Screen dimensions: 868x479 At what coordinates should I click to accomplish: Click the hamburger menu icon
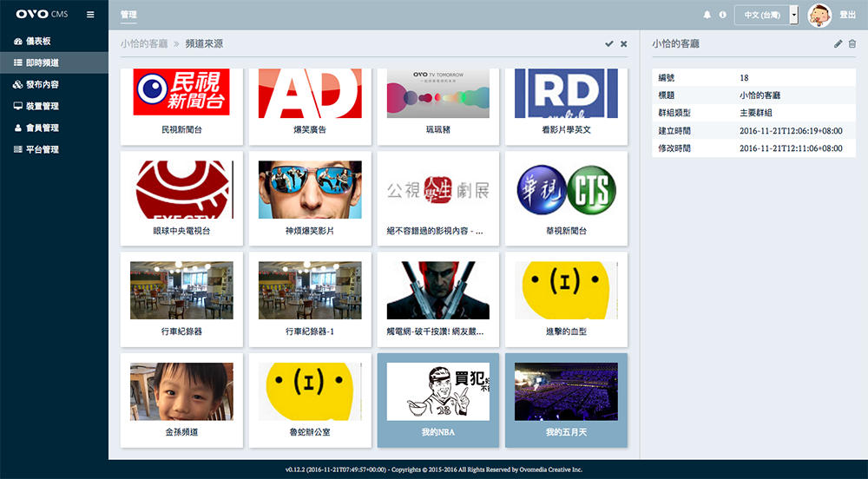click(x=90, y=15)
